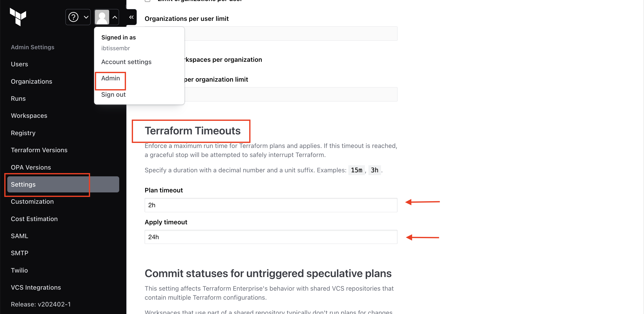Select Admin in the user menu

[x=110, y=78]
